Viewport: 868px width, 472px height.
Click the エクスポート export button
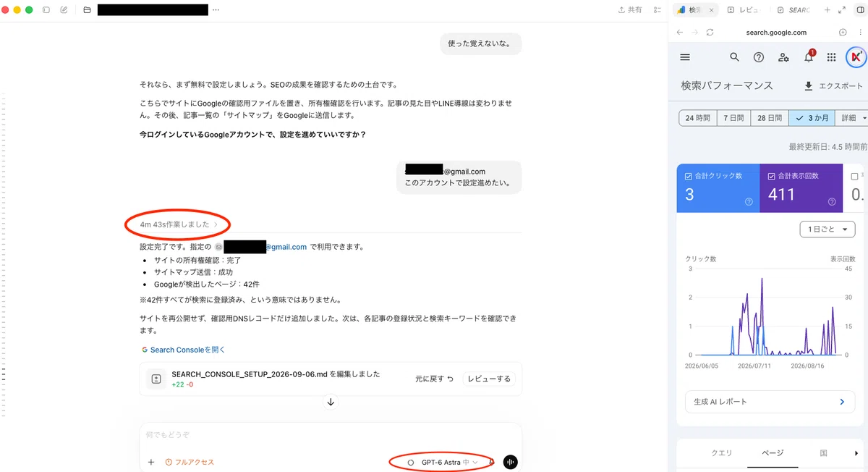pyautogui.click(x=833, y=85)
